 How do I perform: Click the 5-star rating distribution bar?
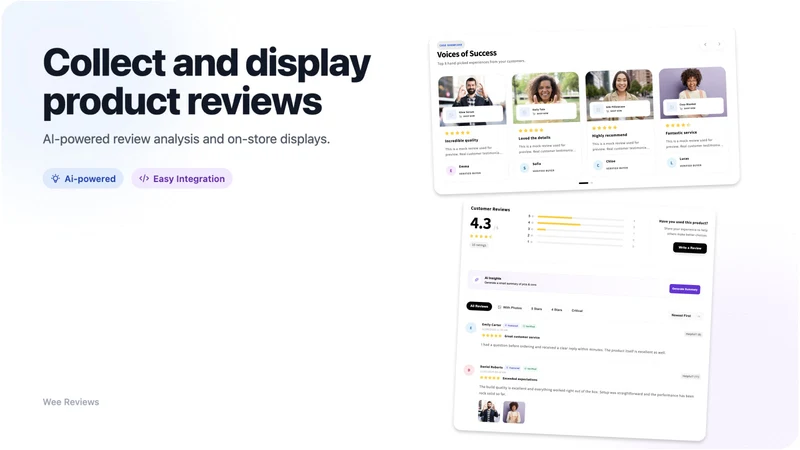(x=580, y=218)
